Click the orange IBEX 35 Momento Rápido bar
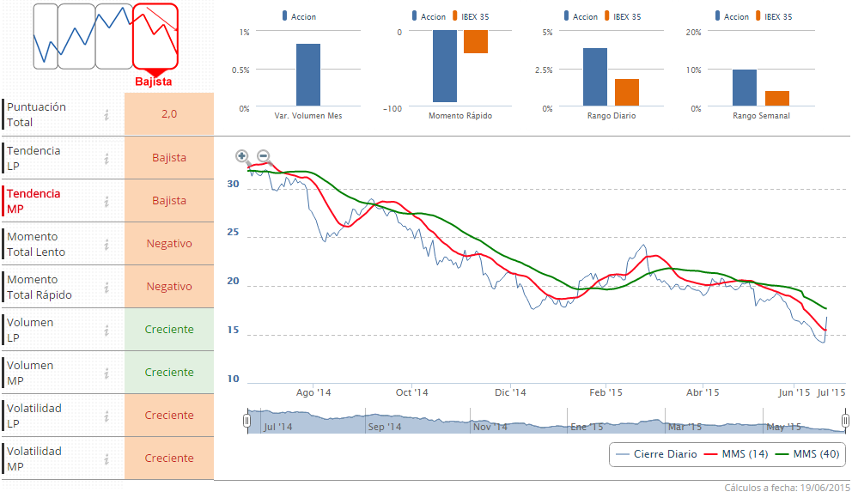Screen dimensions: 852x504 (476, 42)
